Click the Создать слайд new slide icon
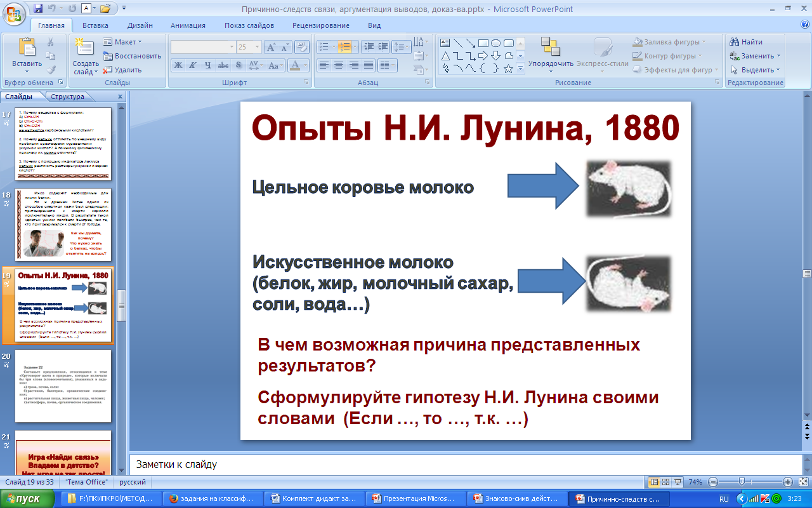This screenshot has width=812, height=508. [85, 48]
